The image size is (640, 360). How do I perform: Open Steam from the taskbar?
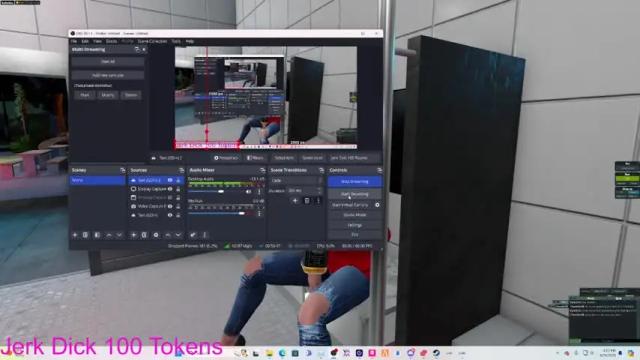coord(436,353)
